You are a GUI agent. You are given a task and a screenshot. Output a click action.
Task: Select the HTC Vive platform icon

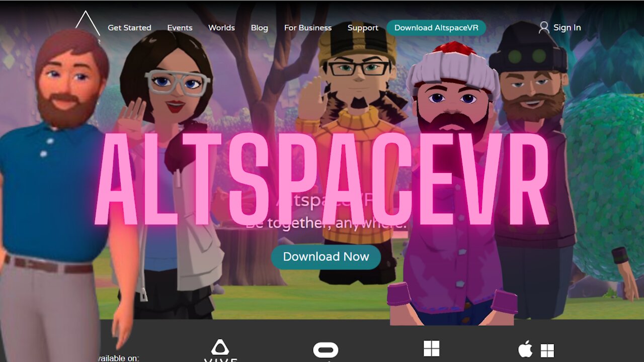[220, 350]
